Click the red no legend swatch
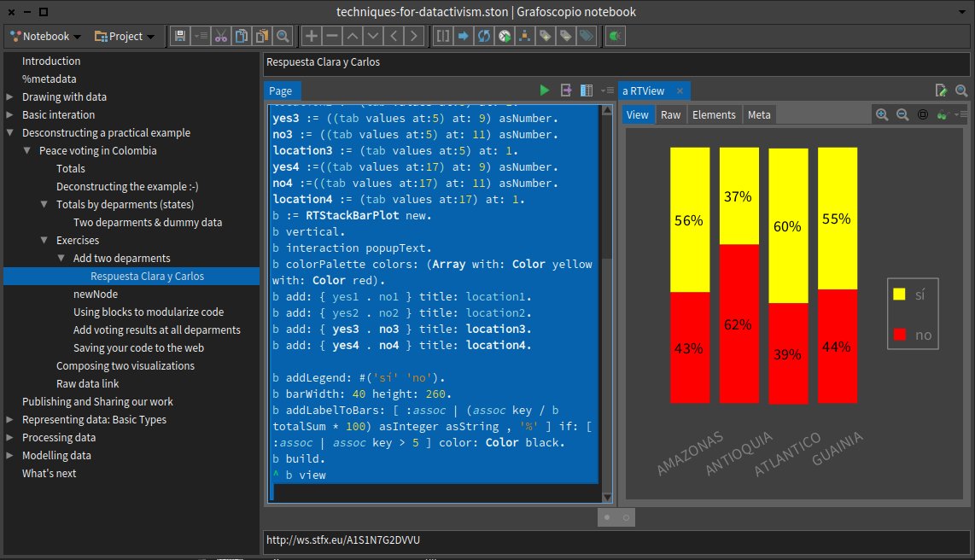Viewport: 975px width, 560px height. click(899, 335)
